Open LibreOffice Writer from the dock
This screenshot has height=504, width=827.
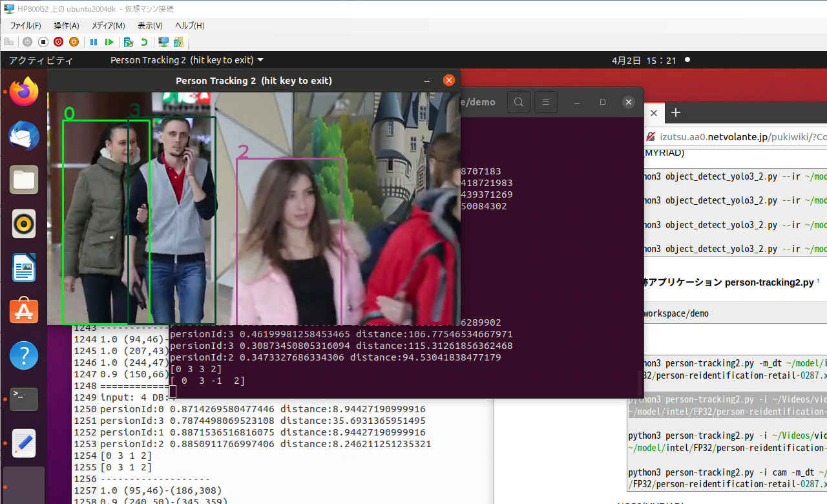coord(24,268)
